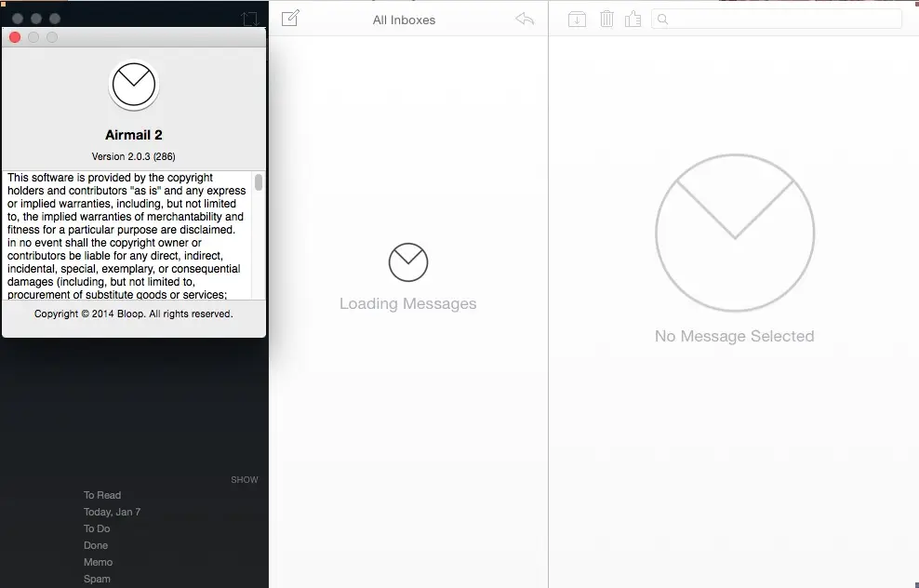
Task: Open the To Do folder
Action: 97,528
